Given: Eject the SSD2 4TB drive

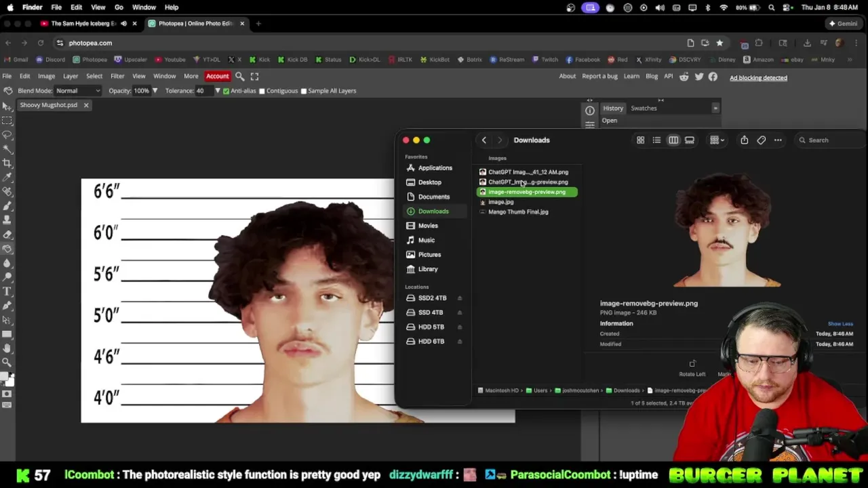Looking at the screenshot, I should [459, 298].
